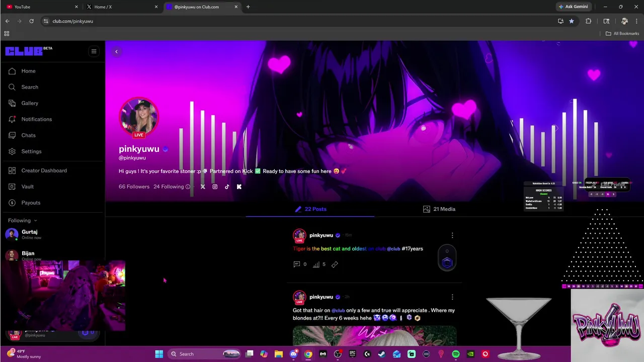
Task: Open the Chrome extensions menu
Action: (588, 21)
